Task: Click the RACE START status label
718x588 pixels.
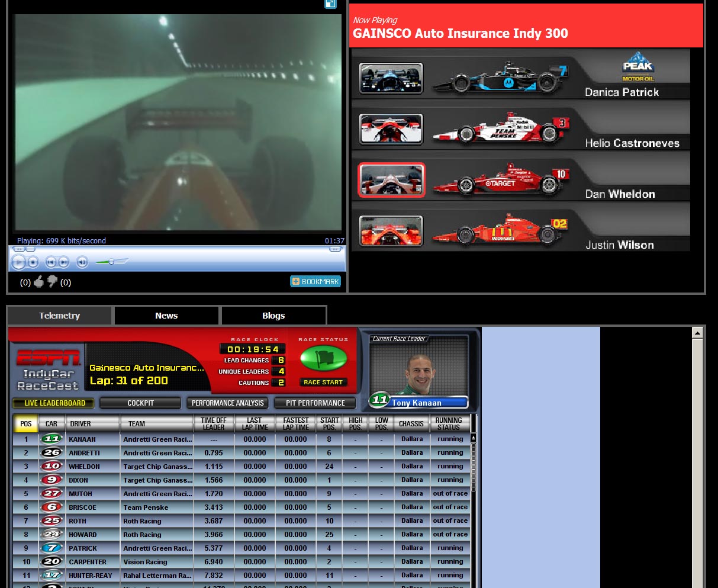Action: tap(323, 383)
